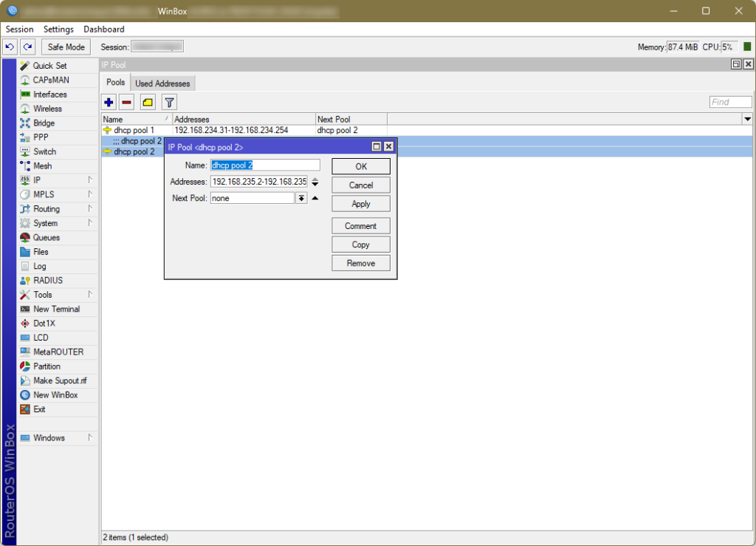Enable Safe Mode
Viewport: 756px width, 546px height.
click(x=65, y=46)
